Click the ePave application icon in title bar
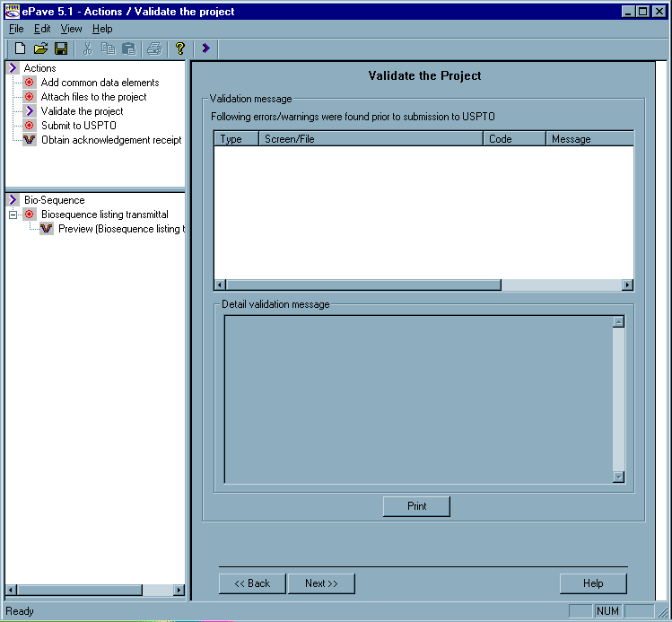Image resolution: width=672 pixels, height=622 pixels. pyautogui.click(x=12, y=11)
